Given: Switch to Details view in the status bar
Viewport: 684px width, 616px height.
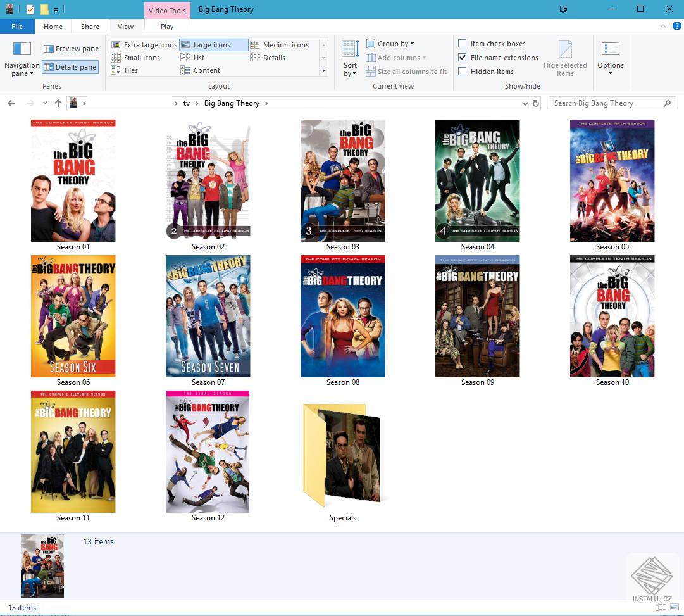Looking at the screenshot, I should [659, 607].
